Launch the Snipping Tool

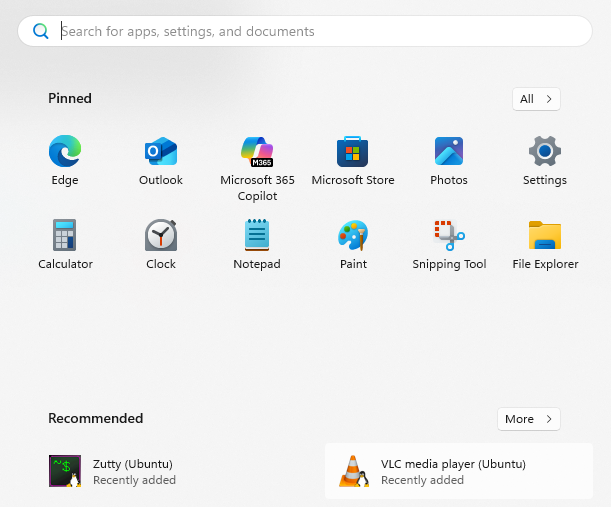pyautogui.click(x=449, y=244)
